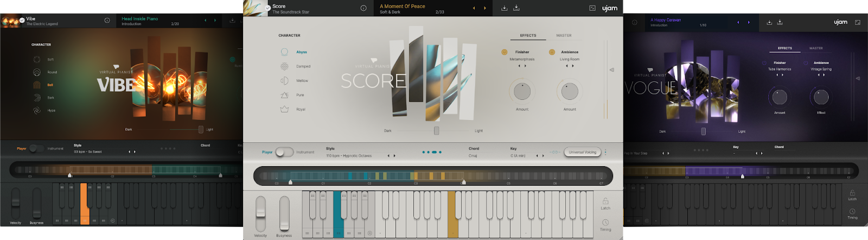Viewport: 868px width, 240px height.
Task: Switch to the MASTER tab in Score
Action: click(x=564, y=35)
